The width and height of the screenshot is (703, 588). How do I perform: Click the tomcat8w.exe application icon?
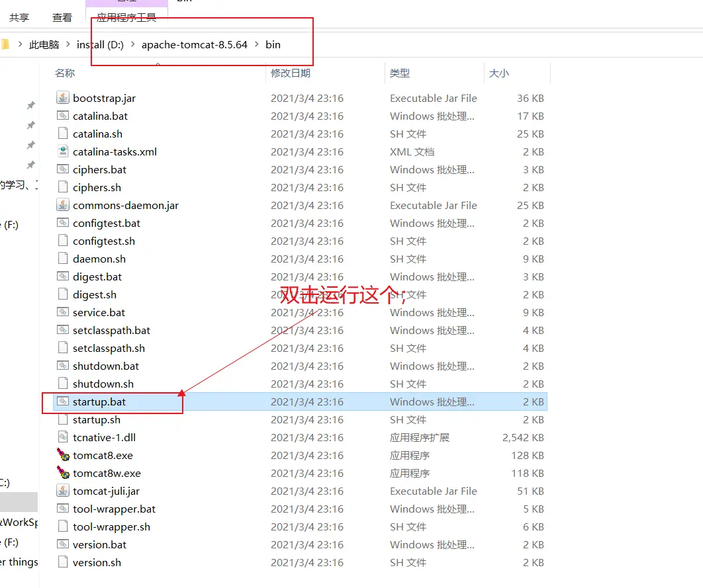pos(63,473)
